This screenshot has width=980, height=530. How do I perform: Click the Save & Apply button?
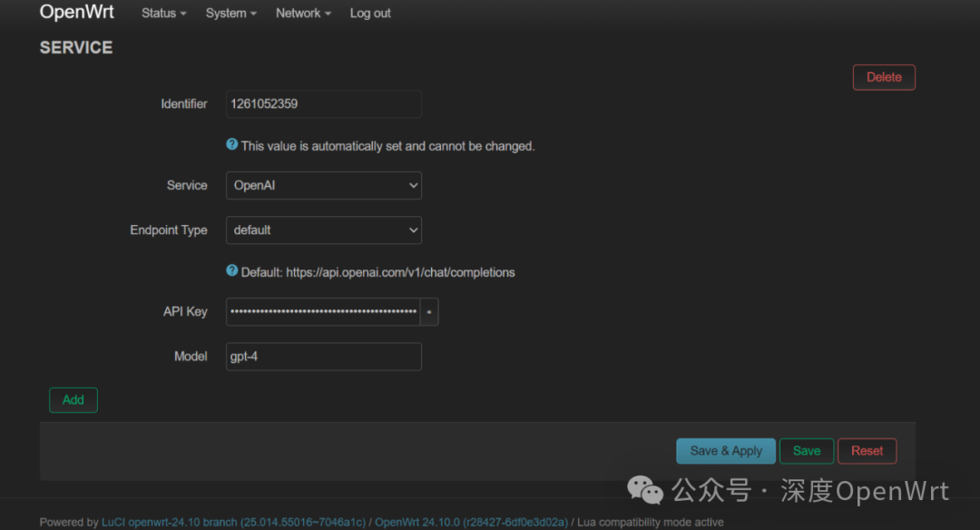(x=726, y=451)
